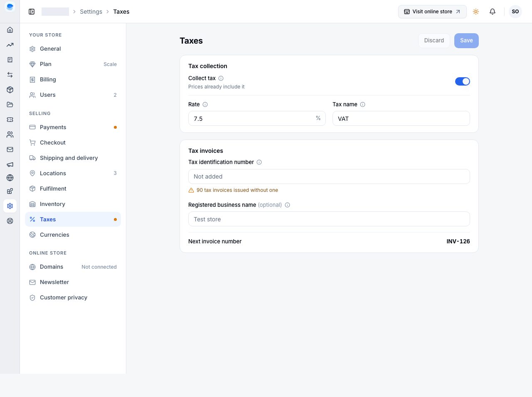Open the ticket discounts icon
Viewport: 532px width, 397px height.
pos(10,120)
